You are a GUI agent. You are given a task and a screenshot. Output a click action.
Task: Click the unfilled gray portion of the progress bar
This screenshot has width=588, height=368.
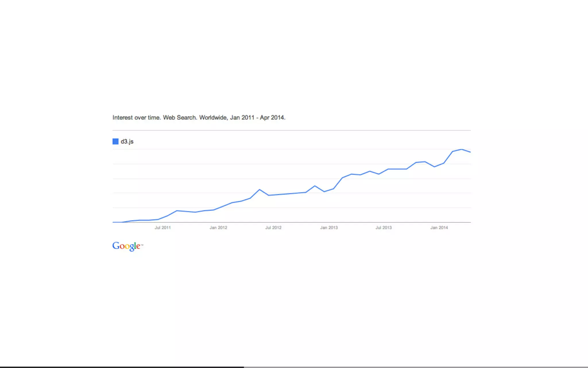416,367
